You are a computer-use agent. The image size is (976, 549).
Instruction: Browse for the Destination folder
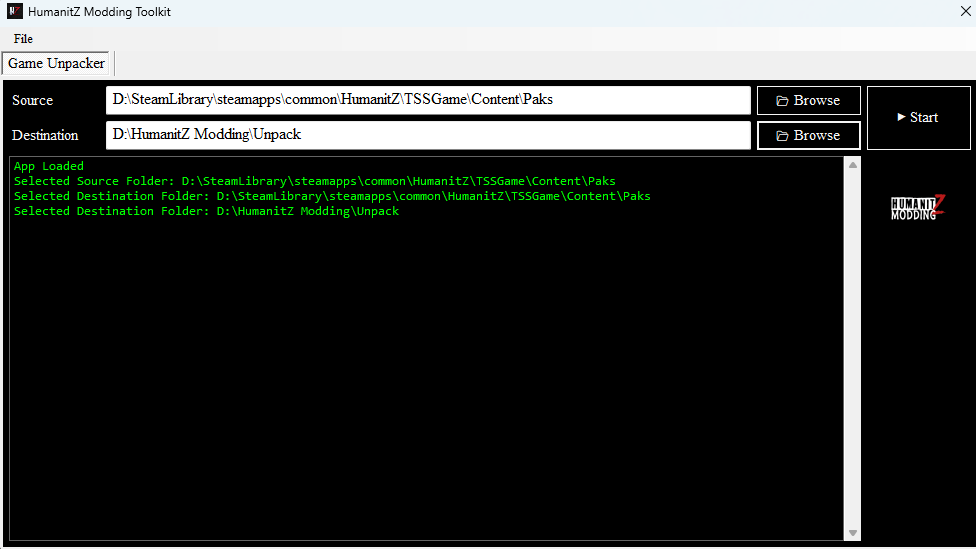(809, 135)
